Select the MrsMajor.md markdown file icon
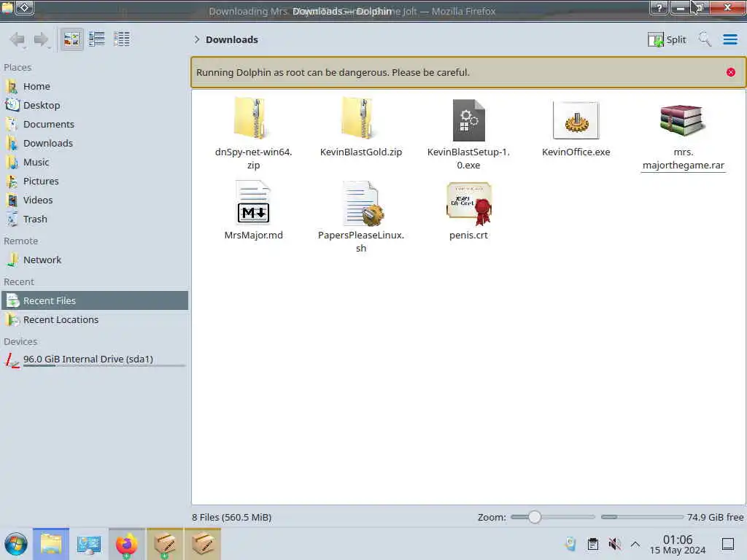747x560 pixels. click(x=253, y=203)
